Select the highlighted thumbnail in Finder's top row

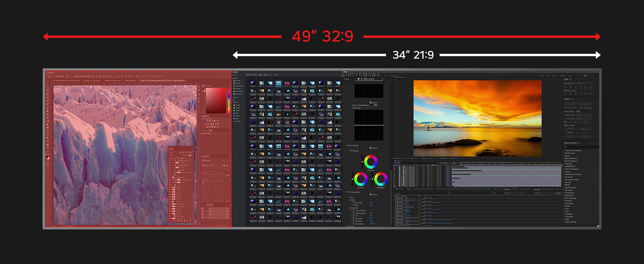(278, 83)
